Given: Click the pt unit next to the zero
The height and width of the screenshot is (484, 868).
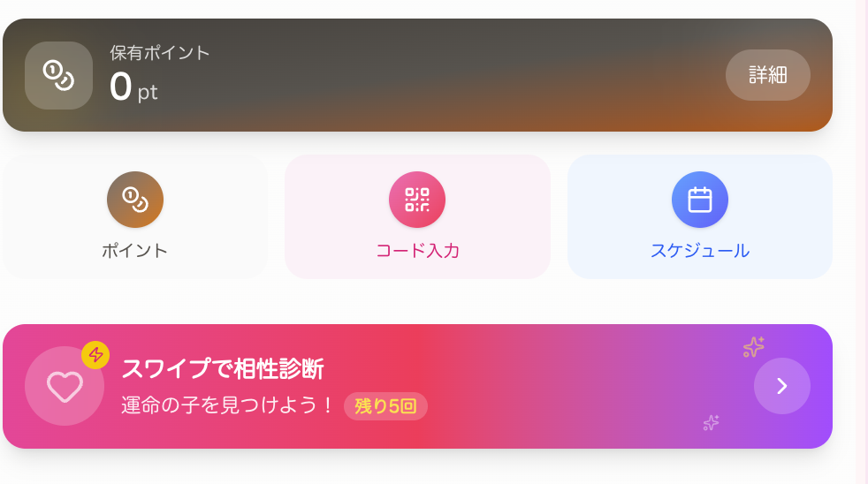Looking at the screenshot, I should point(148,92).
